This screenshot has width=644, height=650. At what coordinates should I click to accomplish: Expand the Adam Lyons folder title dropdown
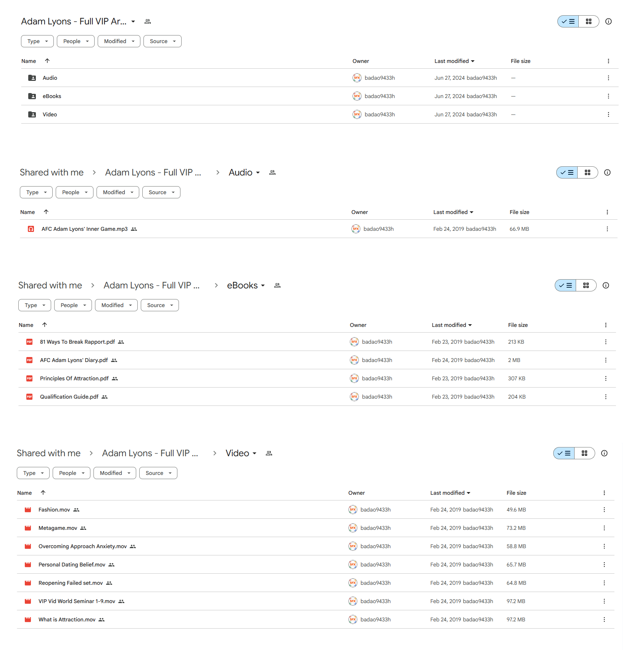(x=133, y=21)
